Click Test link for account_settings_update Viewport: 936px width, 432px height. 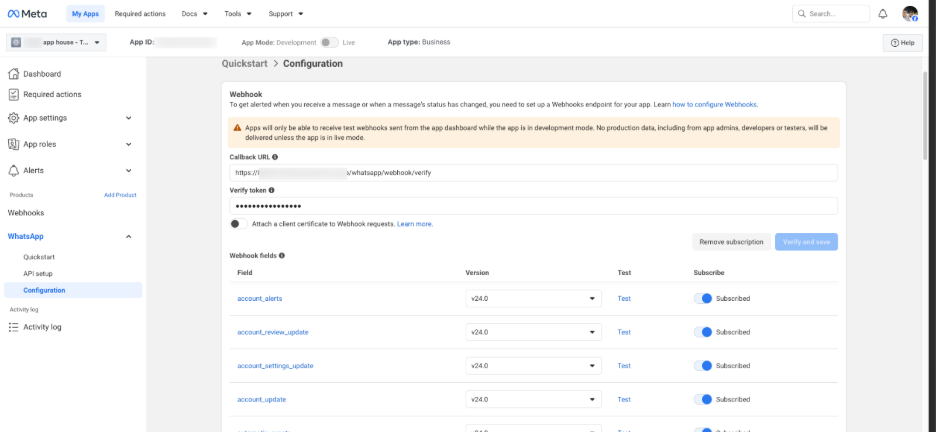624,366
